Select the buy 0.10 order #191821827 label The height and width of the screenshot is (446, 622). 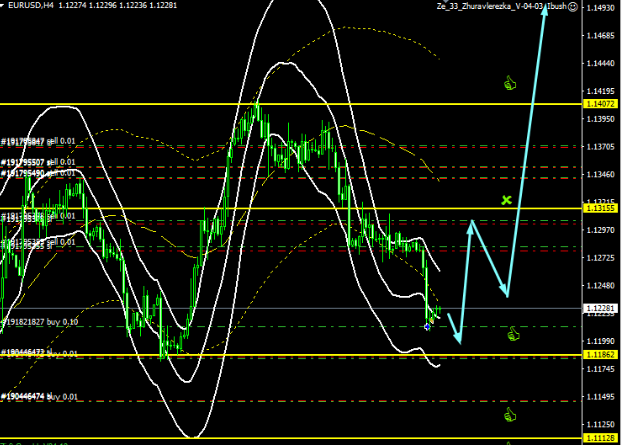(x=41, y=322)
